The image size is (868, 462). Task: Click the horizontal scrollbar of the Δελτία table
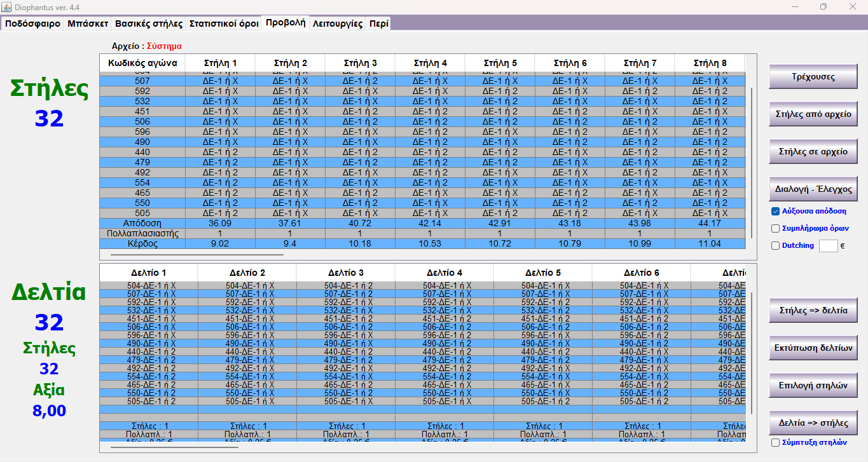point(174,447)
